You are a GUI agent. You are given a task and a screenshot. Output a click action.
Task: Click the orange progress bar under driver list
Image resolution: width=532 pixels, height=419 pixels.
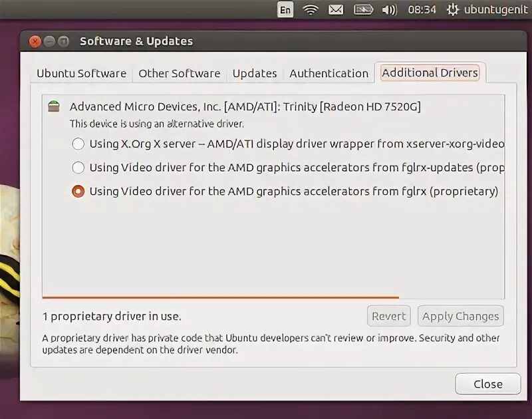pos(221,297)
